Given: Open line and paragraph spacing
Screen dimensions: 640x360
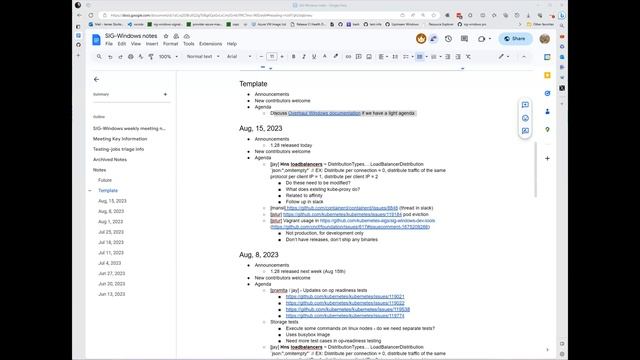Looking at the screenshot, I should [x=395, y=57].
